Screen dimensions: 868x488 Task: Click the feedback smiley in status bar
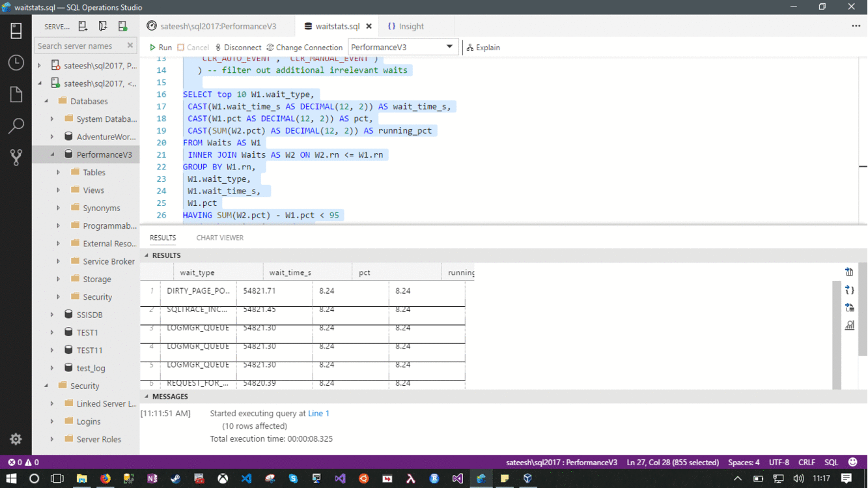(852, 462)
